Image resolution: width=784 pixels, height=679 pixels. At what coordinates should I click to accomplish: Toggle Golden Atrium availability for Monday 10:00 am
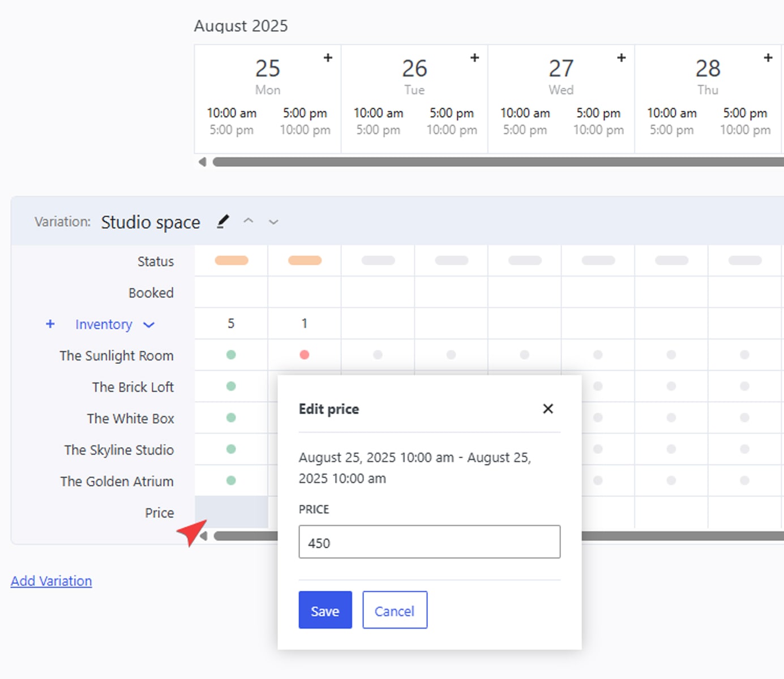pos(231,480)
